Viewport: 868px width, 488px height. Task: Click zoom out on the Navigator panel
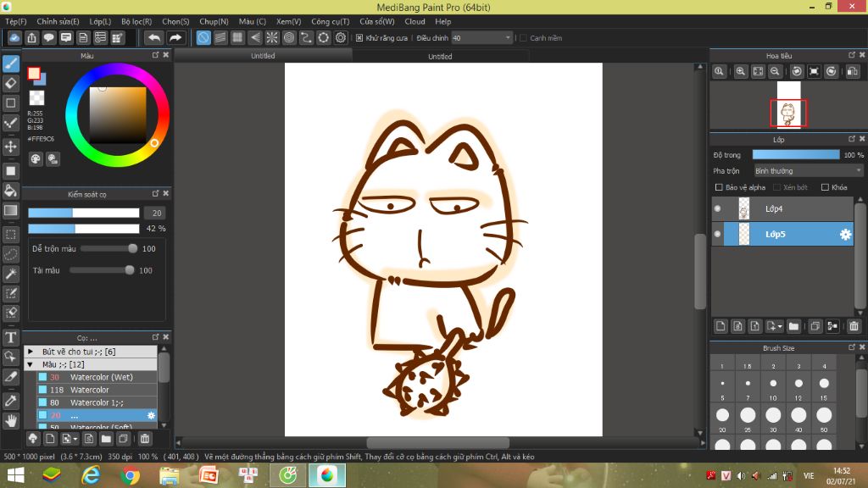click(x=775, y=71)
